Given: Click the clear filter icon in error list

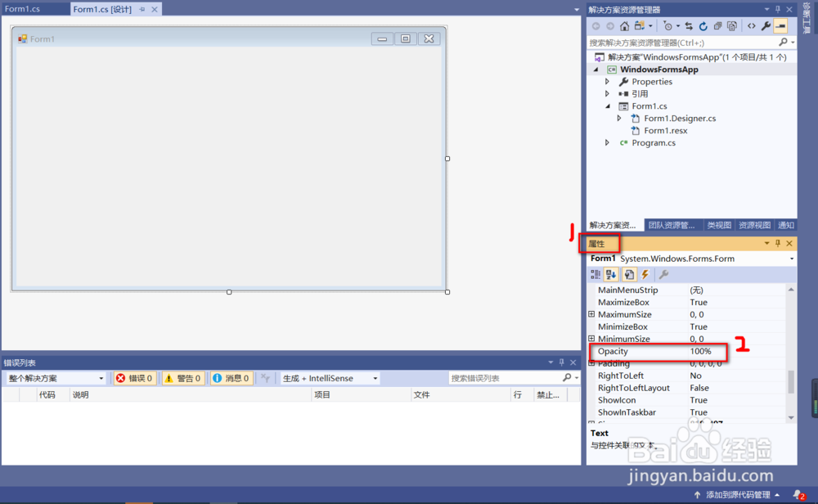Looking at the screenshot, I should tap(265, 378).
